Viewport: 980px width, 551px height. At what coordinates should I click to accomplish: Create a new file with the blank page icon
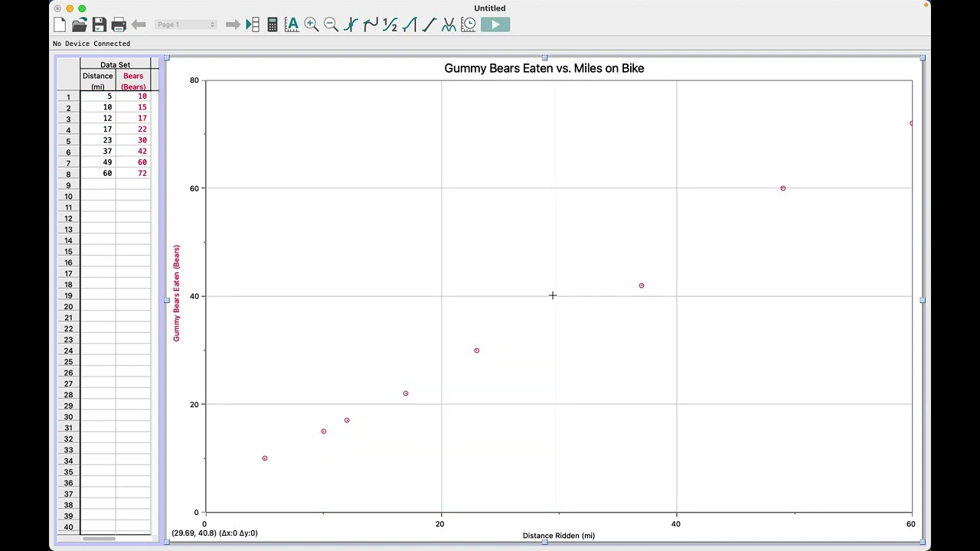tap(60, 25)
